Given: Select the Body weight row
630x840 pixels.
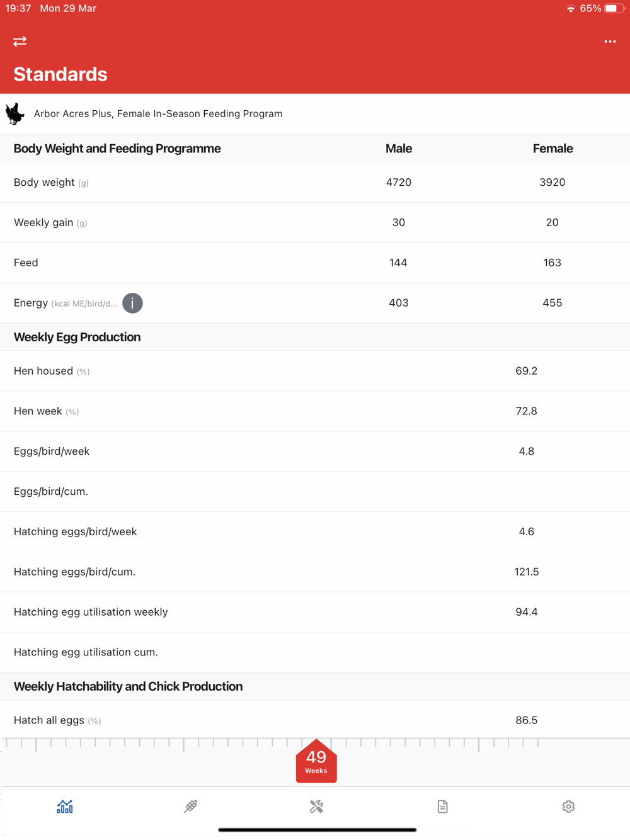Looking at the screenshot, I should tap(315, 183).
